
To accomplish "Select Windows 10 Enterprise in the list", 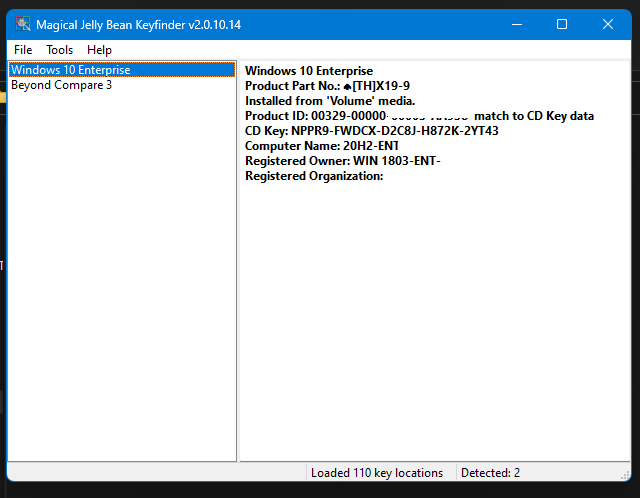I will point(122,70).
